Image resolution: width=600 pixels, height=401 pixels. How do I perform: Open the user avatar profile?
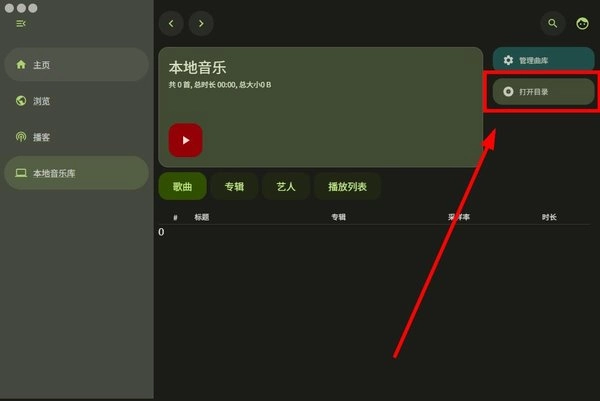(x=582, y=23)
